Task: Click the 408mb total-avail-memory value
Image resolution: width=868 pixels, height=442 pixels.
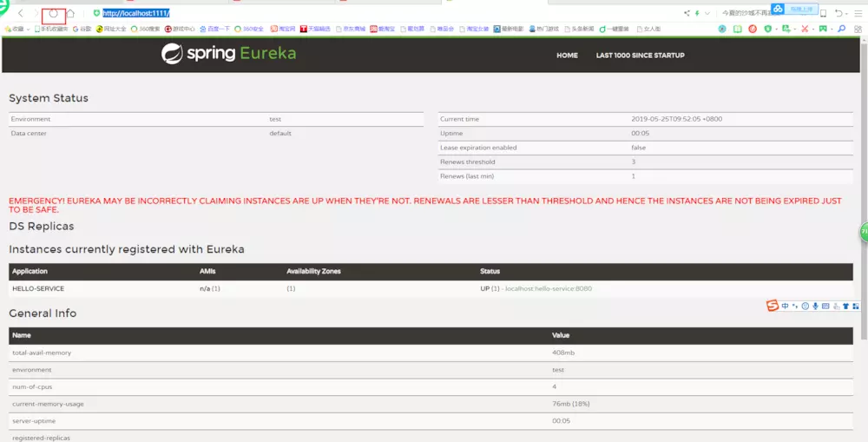Action: 563,353
